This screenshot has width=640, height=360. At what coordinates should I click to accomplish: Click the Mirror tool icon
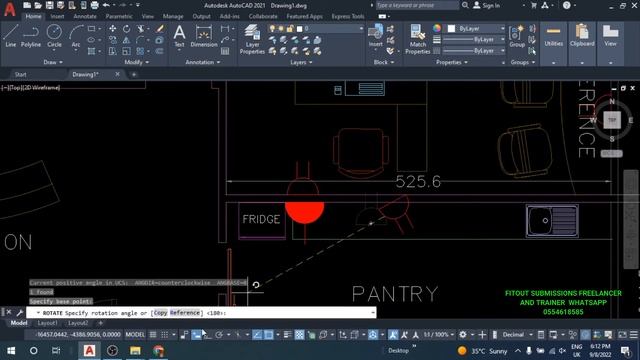pyautogui.click(x=127, y=40)
